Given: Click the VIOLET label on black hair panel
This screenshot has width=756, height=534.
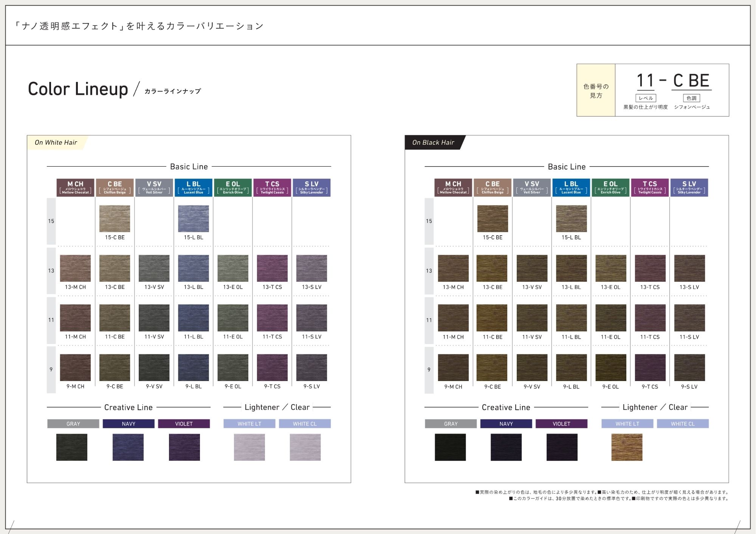Looking at the screenshot, I should click(561, 424).
